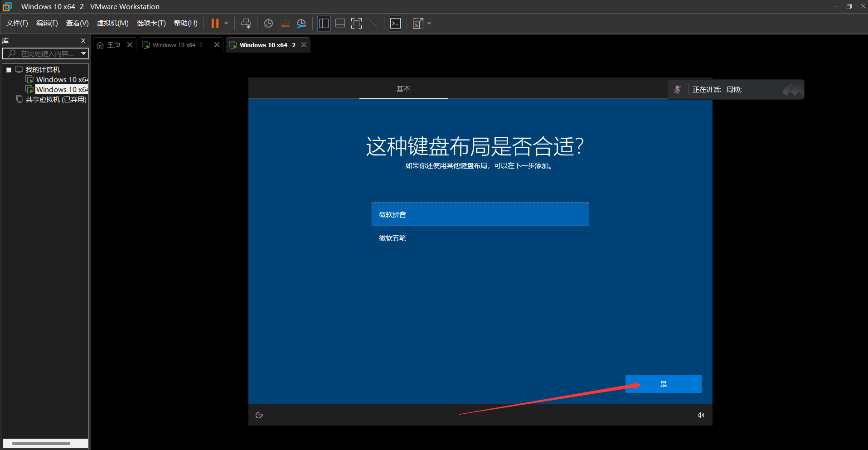Image resolution: width=868 pixels, height=450 pixels.
Task: Click the VMware Workstation logo in title bar
Action: (x=7, y=6)
